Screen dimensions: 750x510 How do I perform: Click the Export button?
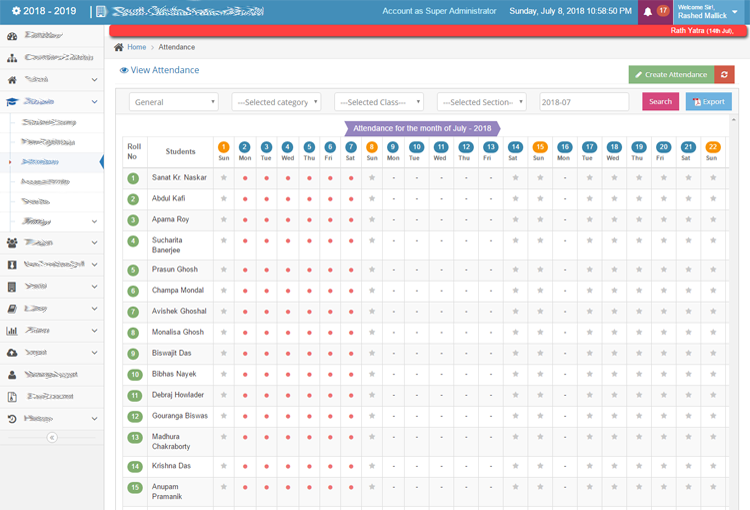click(x=708, y=101)
